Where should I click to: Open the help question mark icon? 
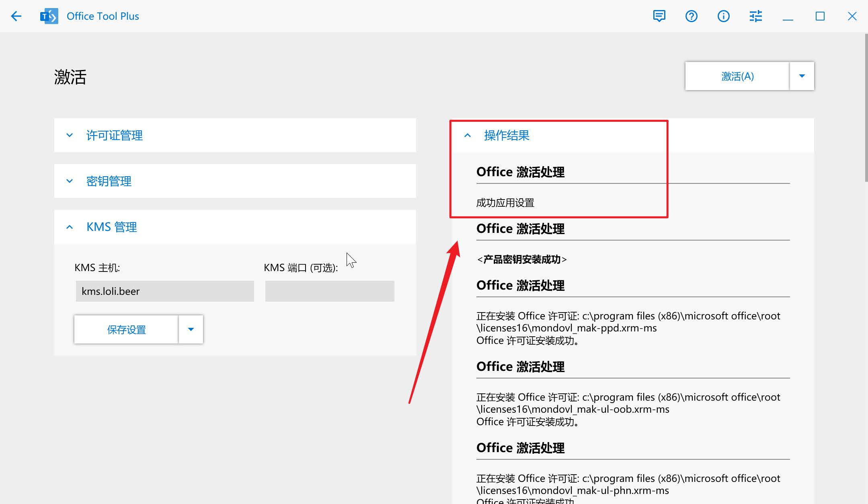pos(692,16)
